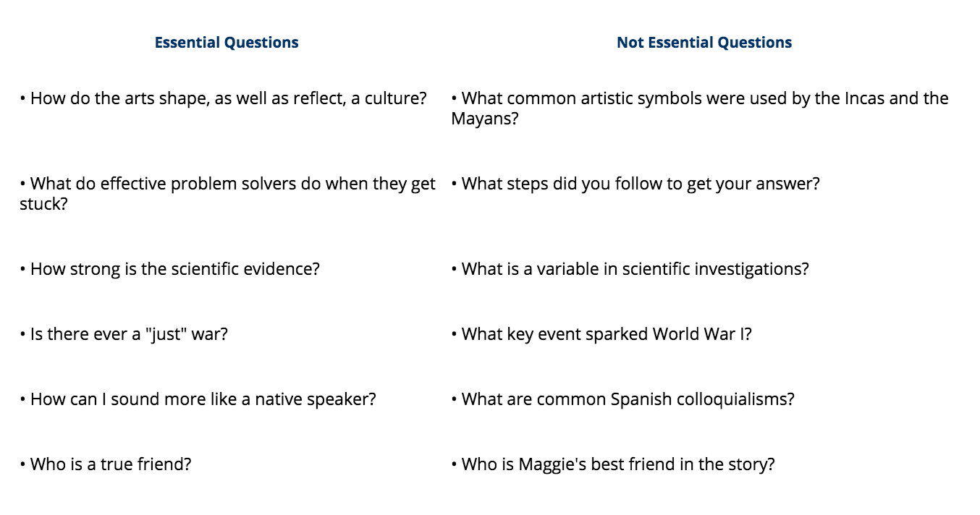Click 'What steps did you follow' question

point(635,184)
